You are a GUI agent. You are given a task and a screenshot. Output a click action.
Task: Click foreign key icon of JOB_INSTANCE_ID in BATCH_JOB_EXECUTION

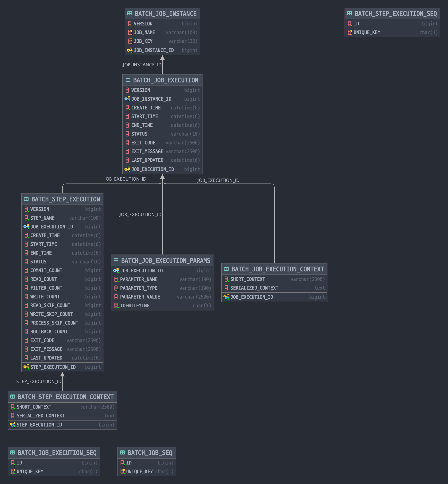(x=127, y=99)
